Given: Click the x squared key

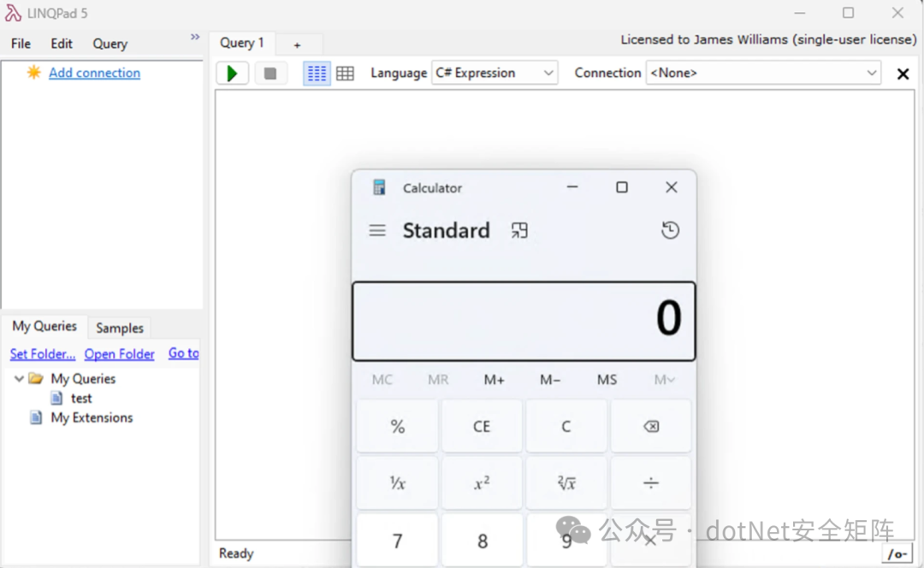Looking at the screenshot, I should [x=482, y=483].
